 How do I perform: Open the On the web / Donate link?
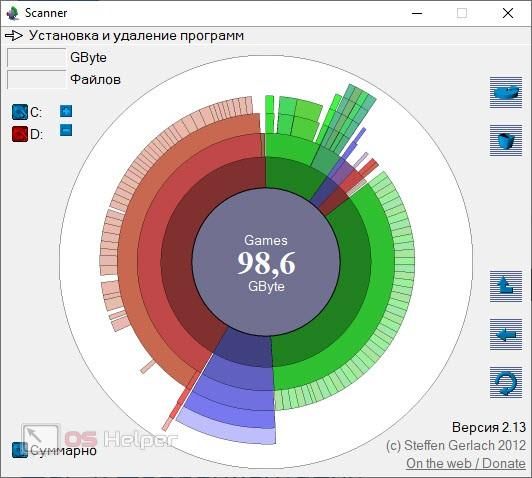pyautogui.click(x=466, y=463)
